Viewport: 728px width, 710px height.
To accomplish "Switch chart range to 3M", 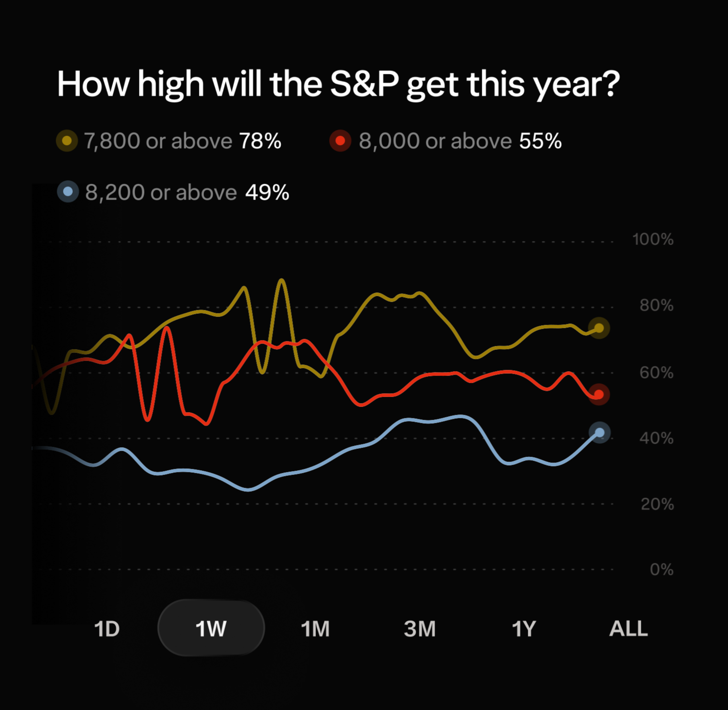I will tap(420, 629).
